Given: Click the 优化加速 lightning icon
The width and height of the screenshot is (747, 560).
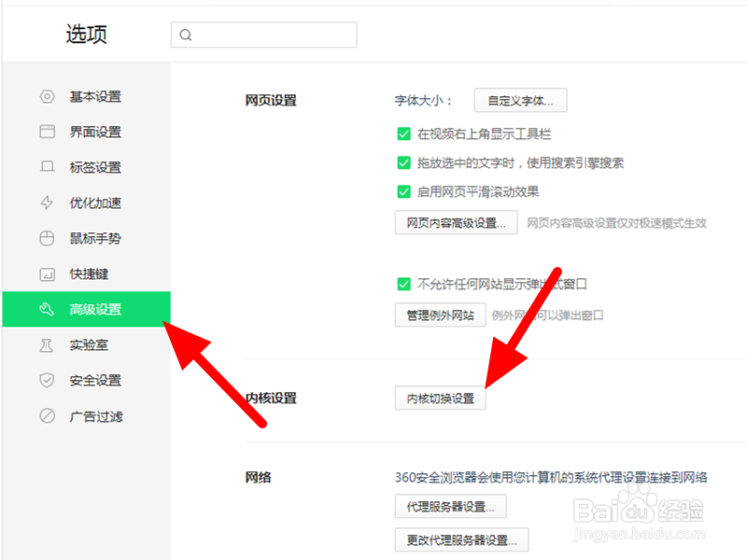Looking at the screenshot, I should click(x=47, y=203).
